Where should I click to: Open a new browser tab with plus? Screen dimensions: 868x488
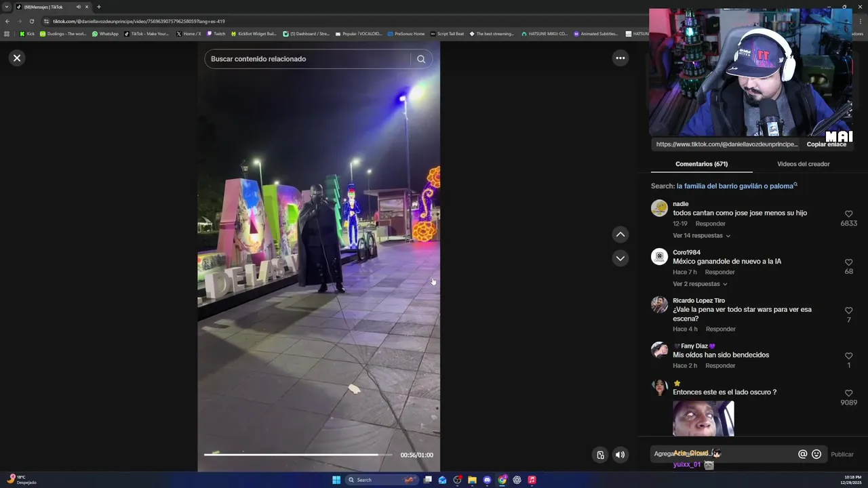coord(98,7)
